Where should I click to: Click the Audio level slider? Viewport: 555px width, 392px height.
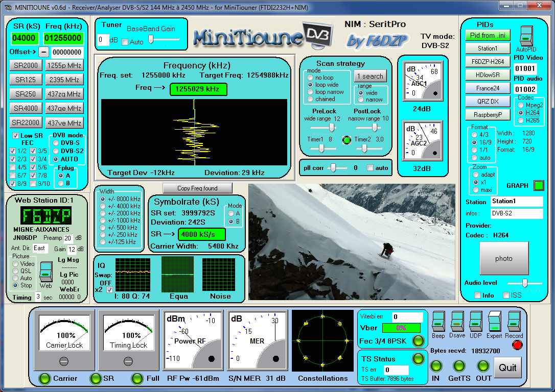pyautogui.click(x=524, y=283)
